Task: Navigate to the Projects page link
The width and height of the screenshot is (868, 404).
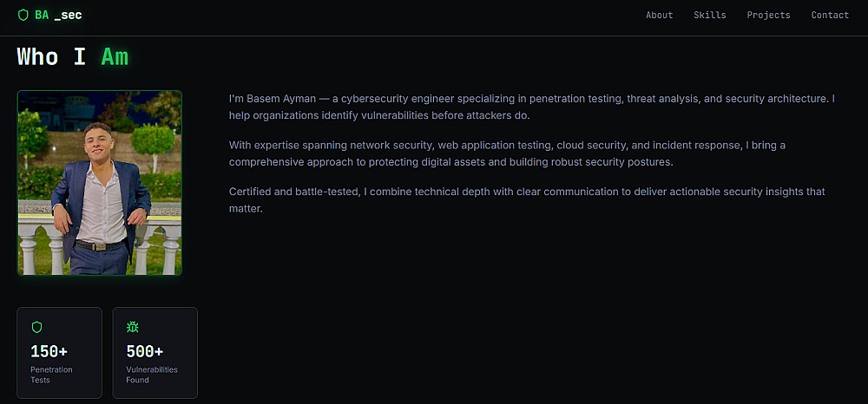Action: [x=768, y=15]
